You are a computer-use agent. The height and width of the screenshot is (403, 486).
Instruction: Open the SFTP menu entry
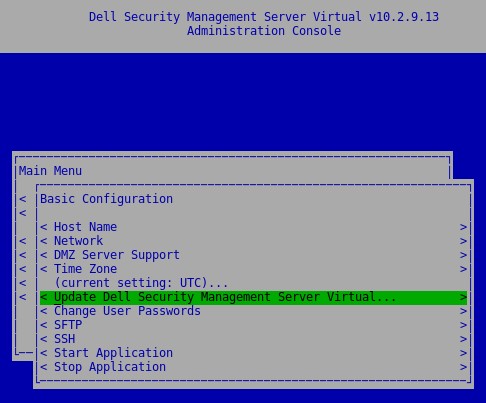(253, 325)
